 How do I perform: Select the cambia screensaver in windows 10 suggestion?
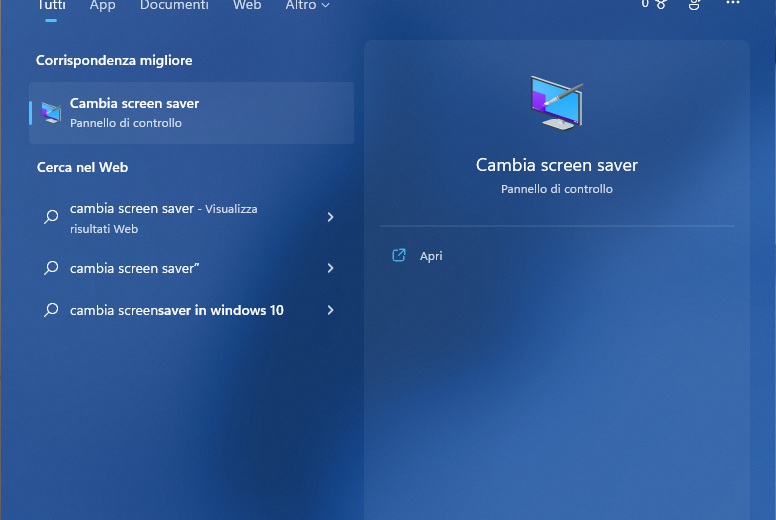[192, 310]
